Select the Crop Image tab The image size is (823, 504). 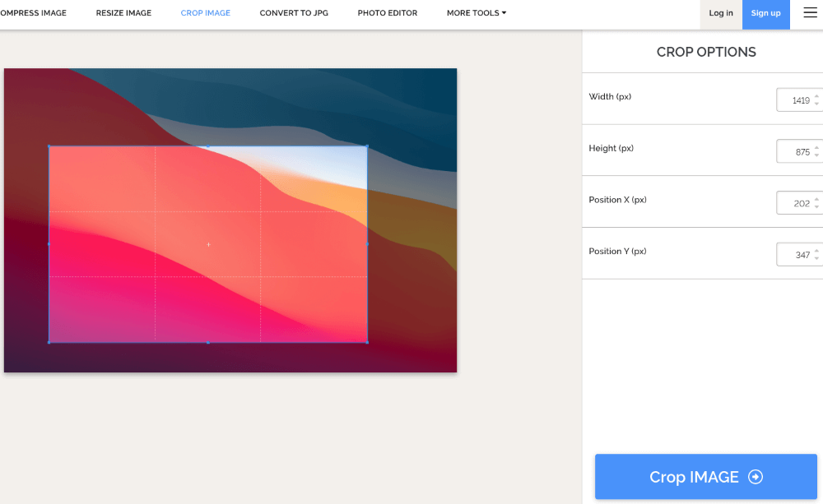pos(205,12)
